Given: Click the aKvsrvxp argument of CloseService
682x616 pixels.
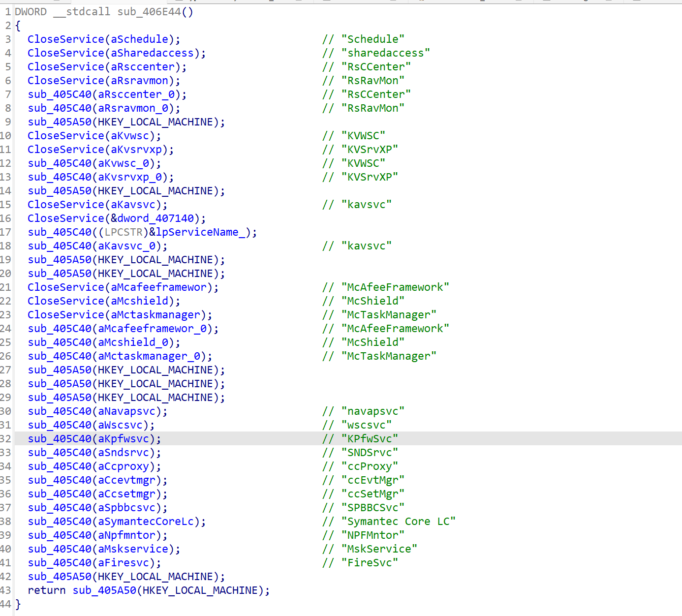Looking at the screenshot, I should click(136, 149).
